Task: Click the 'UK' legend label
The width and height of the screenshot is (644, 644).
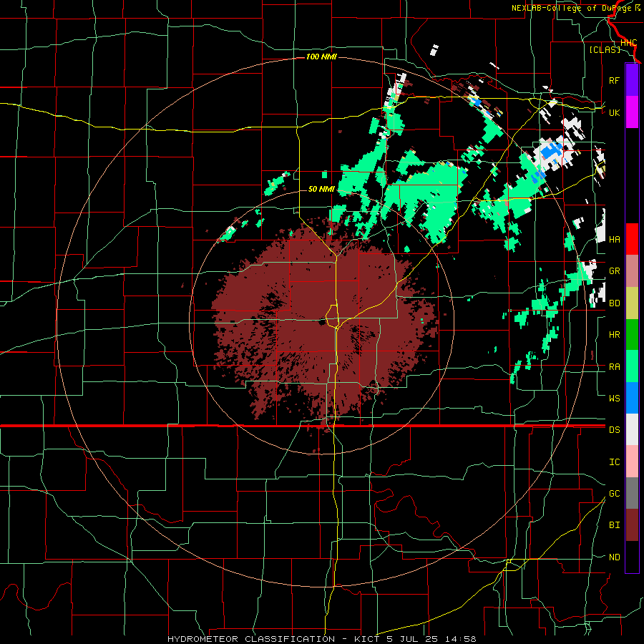Action: (614, 112)
